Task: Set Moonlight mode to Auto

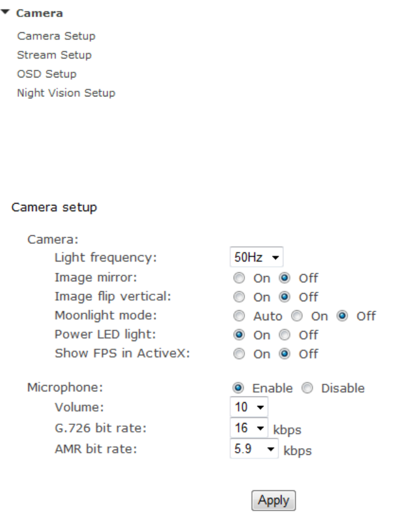Action: [x=239, y=316]
